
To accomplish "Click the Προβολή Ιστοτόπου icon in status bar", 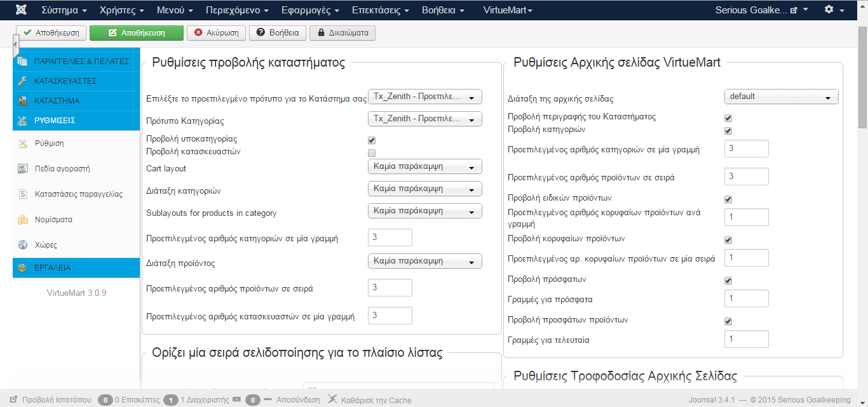I will [x=13, y=400].
